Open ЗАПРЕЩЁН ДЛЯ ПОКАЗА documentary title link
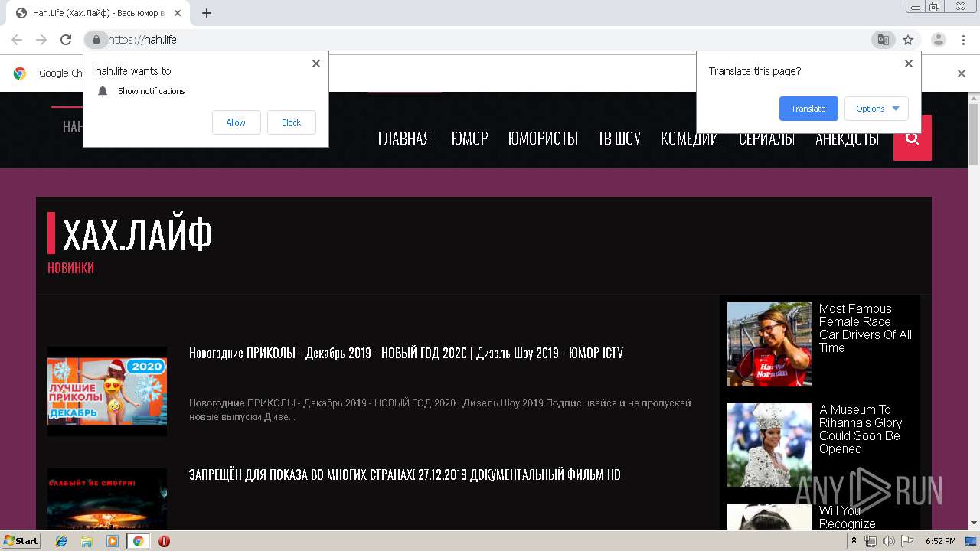Screen dimensions: 980x551 [404, 474]
